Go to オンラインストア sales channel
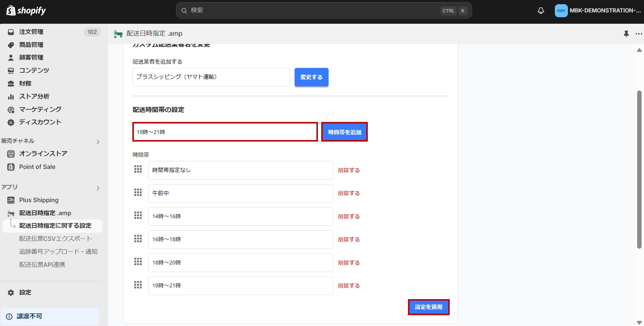Image resolution: width=644 pixels, height=326 pixels. (43, 154)
